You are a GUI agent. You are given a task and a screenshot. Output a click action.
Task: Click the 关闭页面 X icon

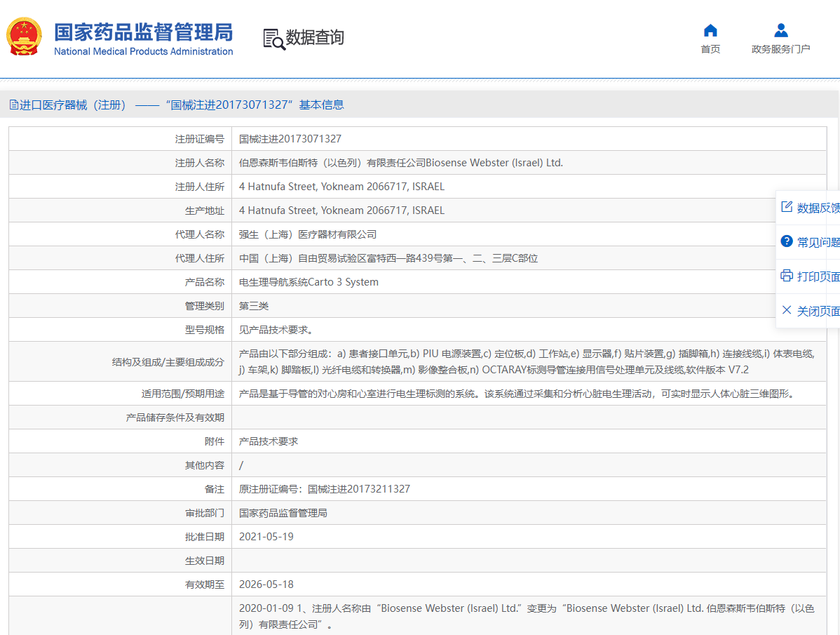(787, 309)
